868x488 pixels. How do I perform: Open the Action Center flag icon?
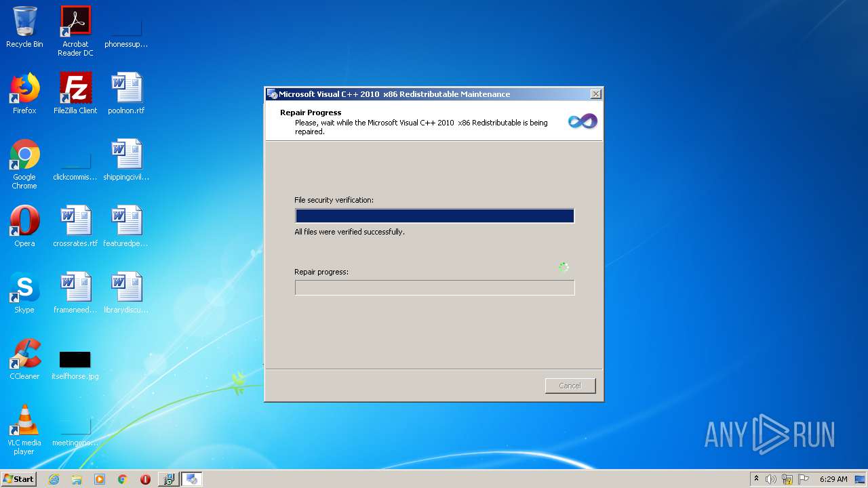coord(804,479)
